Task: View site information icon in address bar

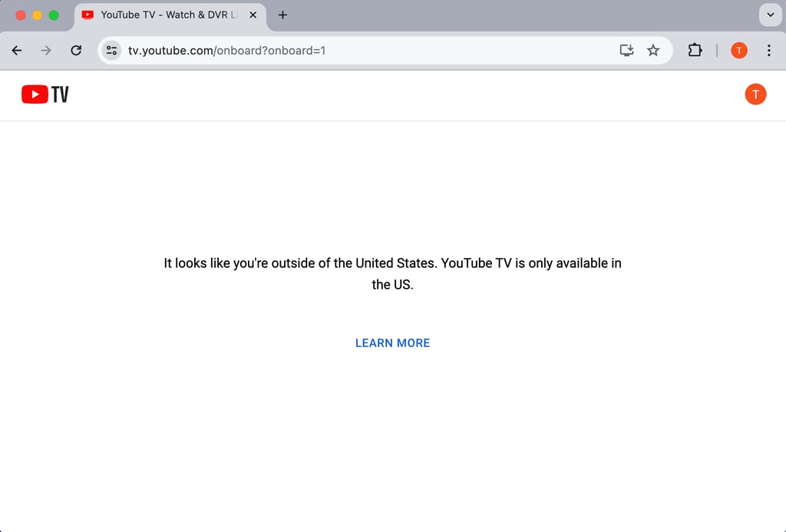Action: [x=111, y=50]
